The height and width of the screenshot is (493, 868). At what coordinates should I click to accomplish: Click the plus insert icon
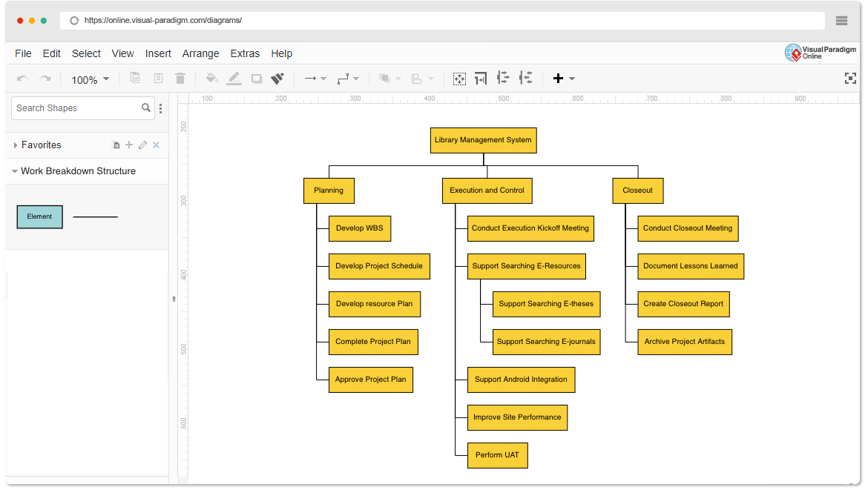558,79
